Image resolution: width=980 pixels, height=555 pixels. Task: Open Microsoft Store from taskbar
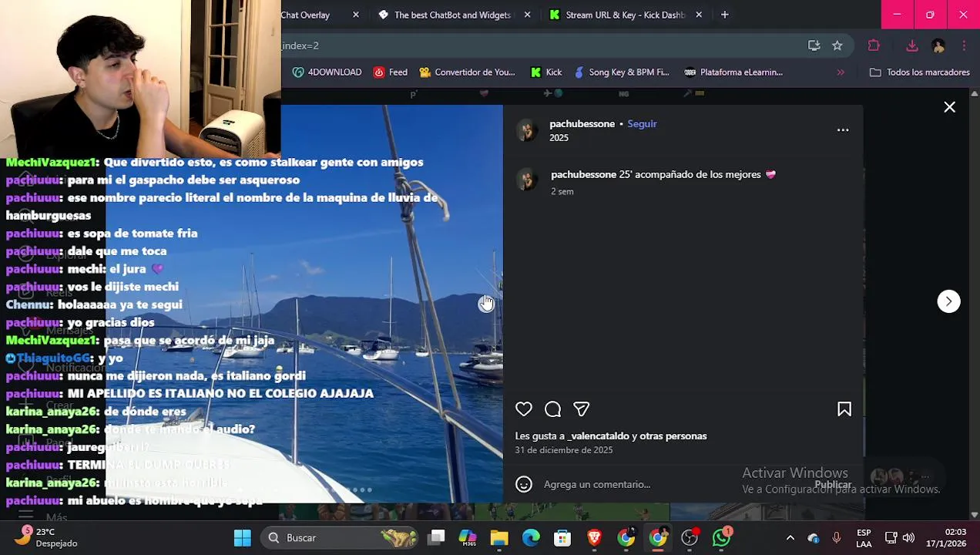(562, 538)
